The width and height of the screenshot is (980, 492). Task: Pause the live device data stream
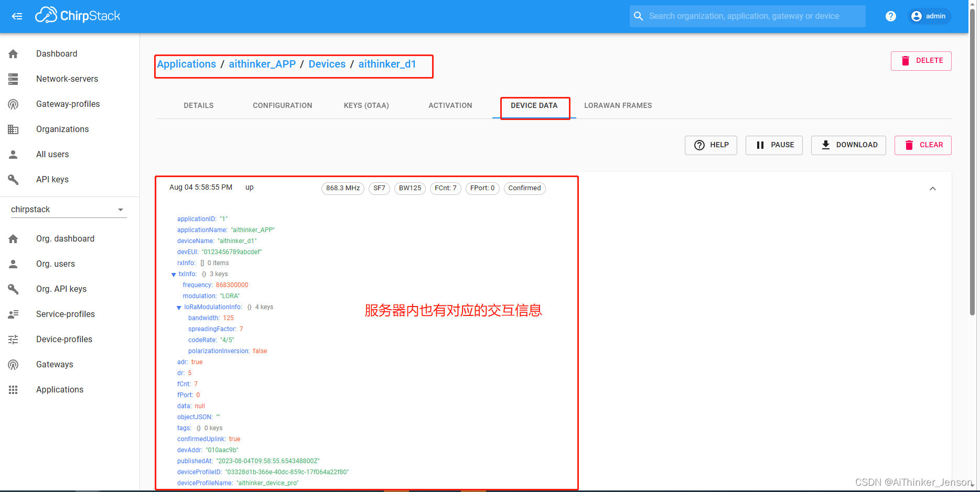pyautogui.click(x=774, y=145)
